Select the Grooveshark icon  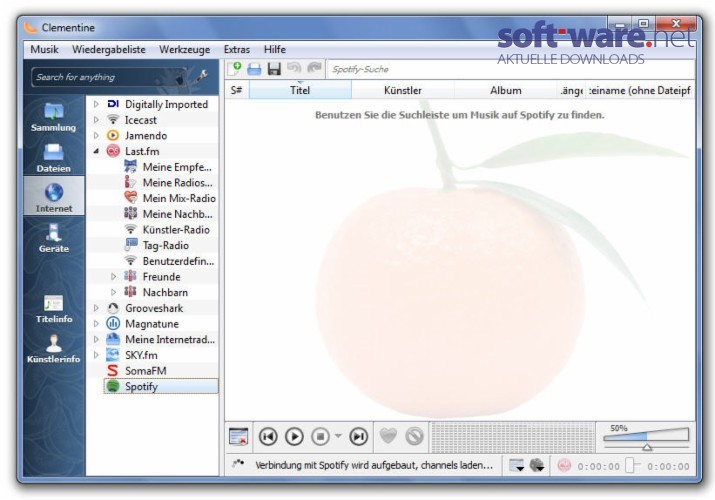coord(113,308)
